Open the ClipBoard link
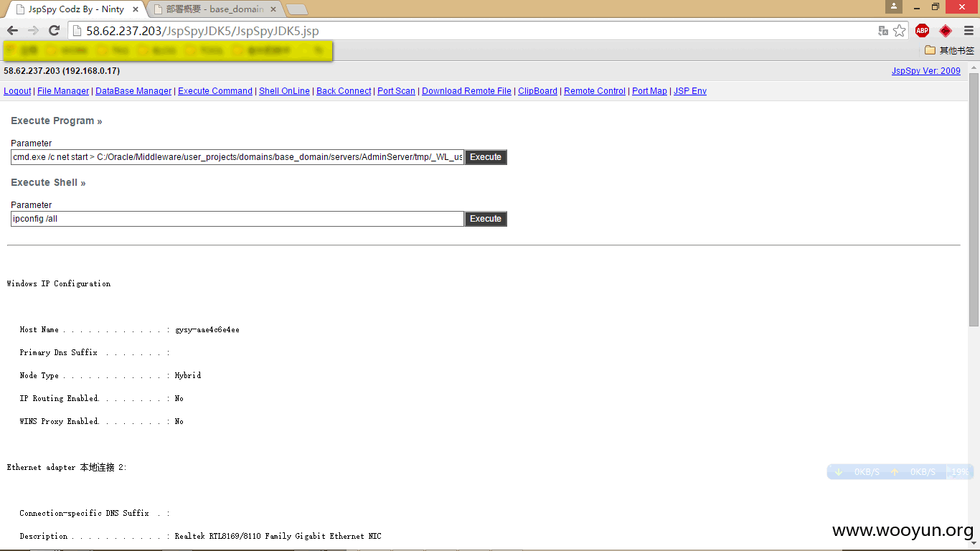The width and height of the screenshot is (980, 551). 537,91
